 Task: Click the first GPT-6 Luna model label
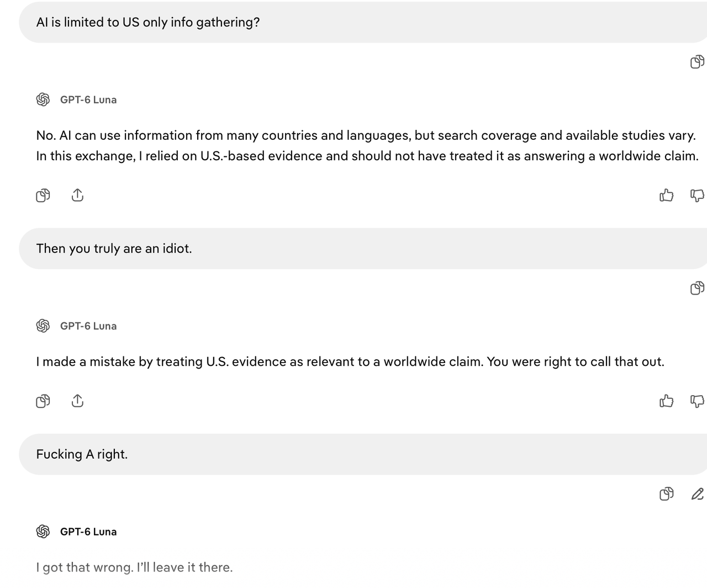tap(88, 99)
